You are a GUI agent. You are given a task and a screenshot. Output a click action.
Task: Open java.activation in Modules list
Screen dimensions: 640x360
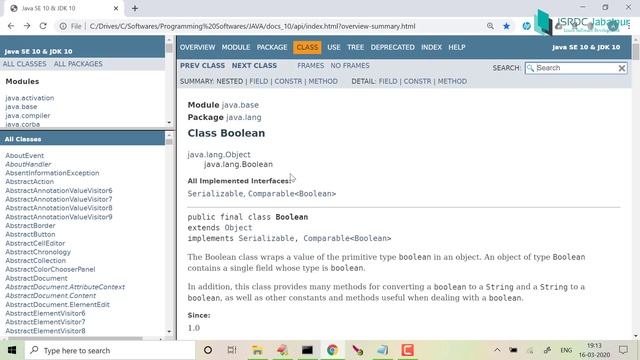point(30,98)
